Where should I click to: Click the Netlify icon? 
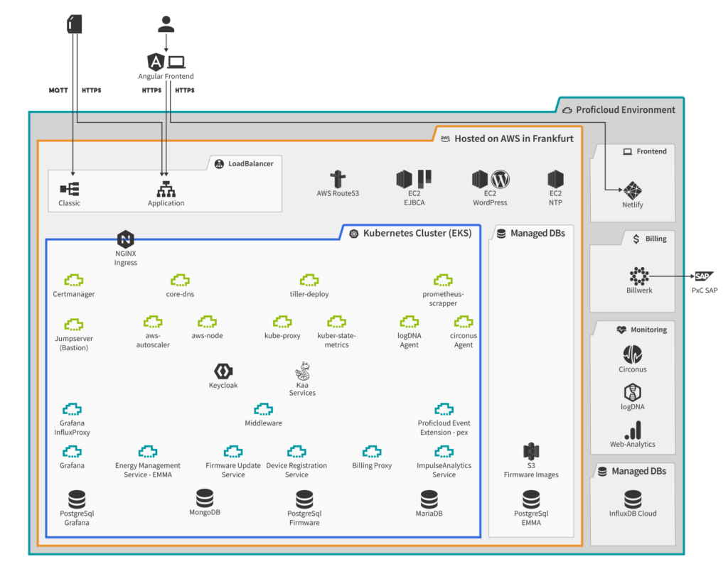click(632, 190)
